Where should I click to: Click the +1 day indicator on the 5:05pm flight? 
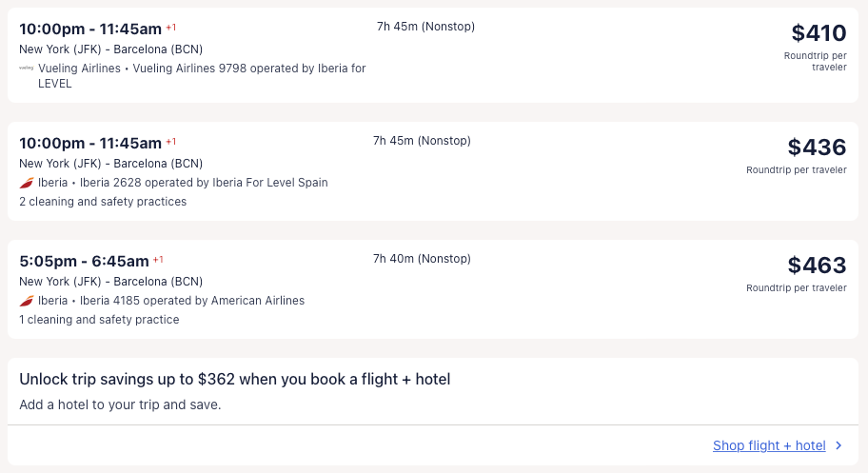tap(158, 259)
